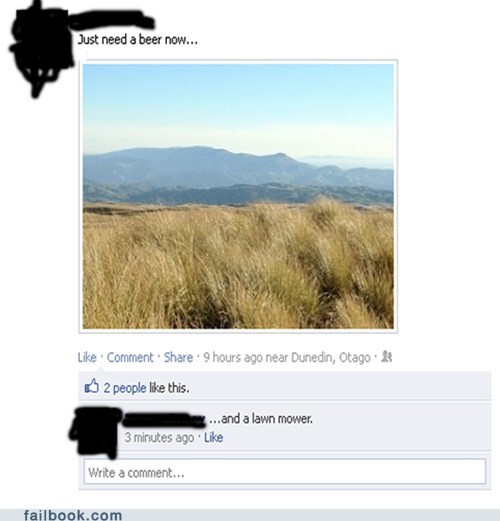The width and height of the screenshot is (500, 521).
Task: Click into the Write a comment field
Action: point(285,472)
